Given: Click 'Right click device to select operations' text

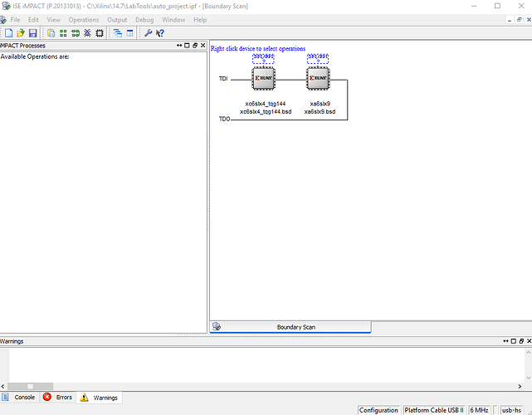Looking at the screenshot, I should (258, 48).
